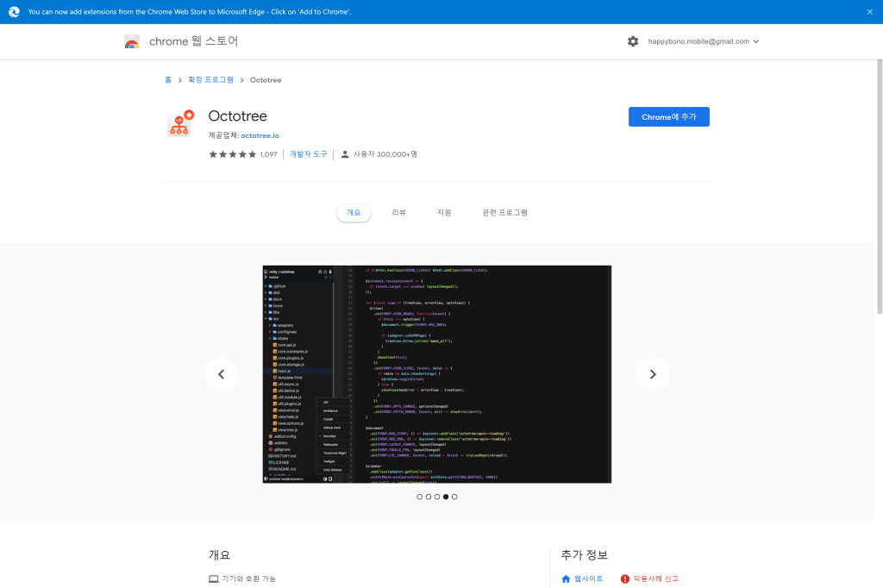Image resolution: width=883 pixels, height=588 pixels.
Task: Click the Octotree screenshot image
Action: click(x=437, y=374)
